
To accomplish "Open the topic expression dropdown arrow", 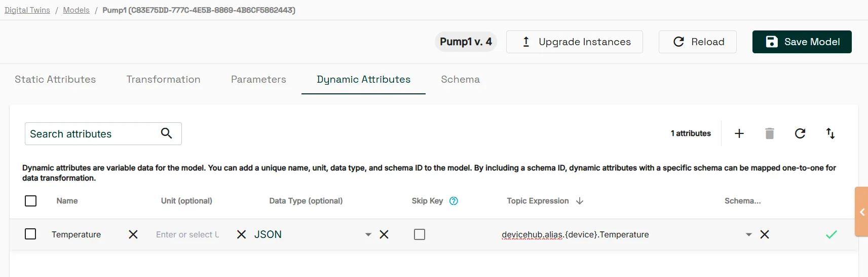I will click(749, 234).
